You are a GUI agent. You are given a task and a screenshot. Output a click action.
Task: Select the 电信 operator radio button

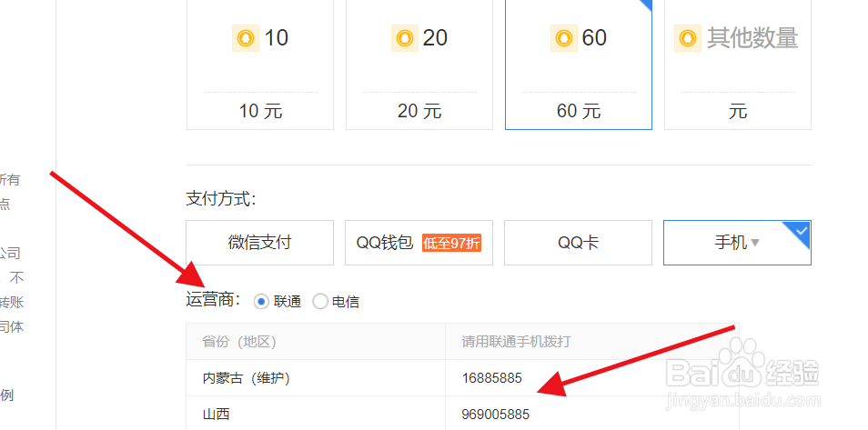tap(320, 302)
